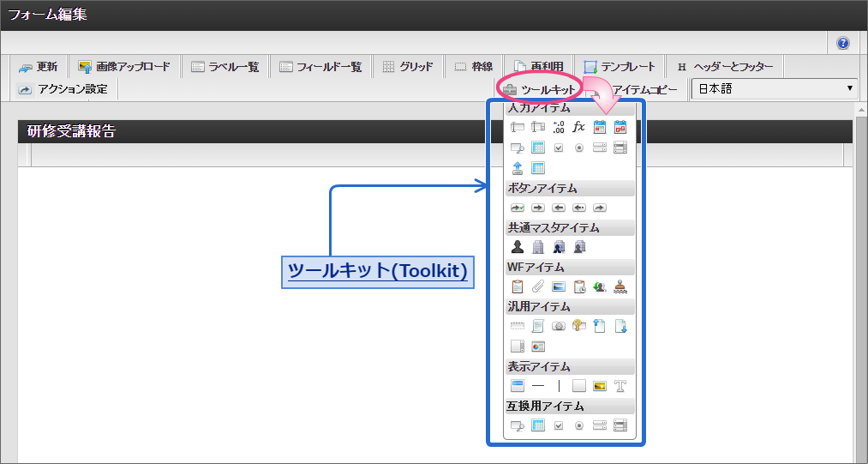Toggle the 枠線 border lines
868x464 pixels.
pos(474,67)
